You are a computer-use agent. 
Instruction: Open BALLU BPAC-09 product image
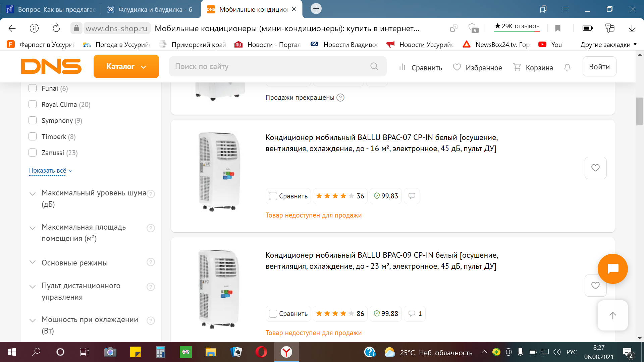(219, 289)
